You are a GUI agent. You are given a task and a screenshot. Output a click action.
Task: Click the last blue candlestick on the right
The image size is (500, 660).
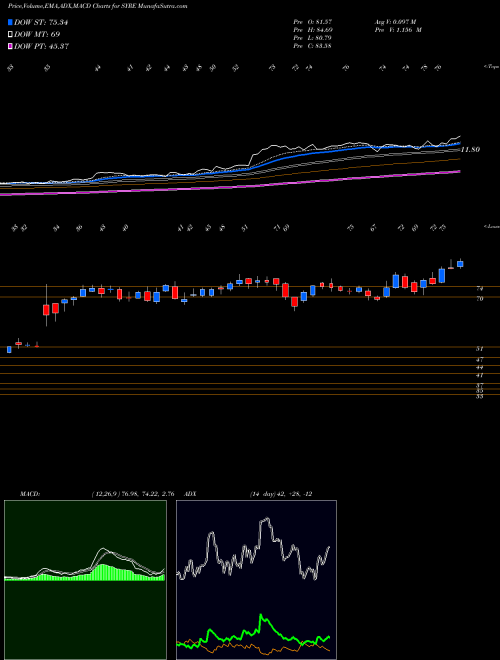coord(460,264)
